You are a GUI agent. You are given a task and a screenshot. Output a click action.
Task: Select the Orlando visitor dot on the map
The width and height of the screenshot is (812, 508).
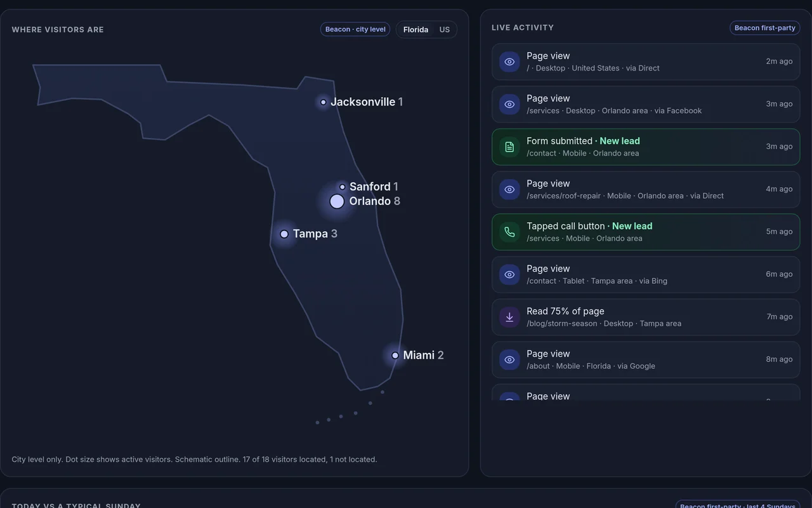point(337,201)
